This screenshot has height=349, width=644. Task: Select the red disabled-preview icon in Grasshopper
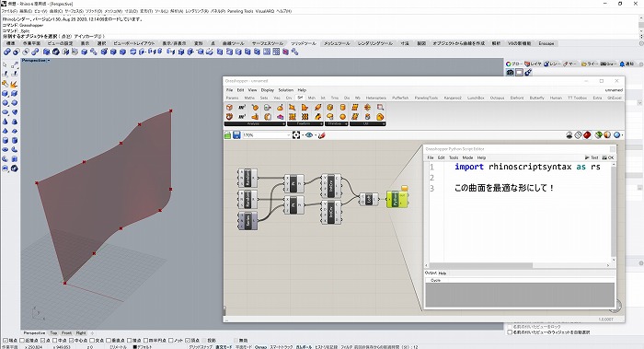click(587, 134)
